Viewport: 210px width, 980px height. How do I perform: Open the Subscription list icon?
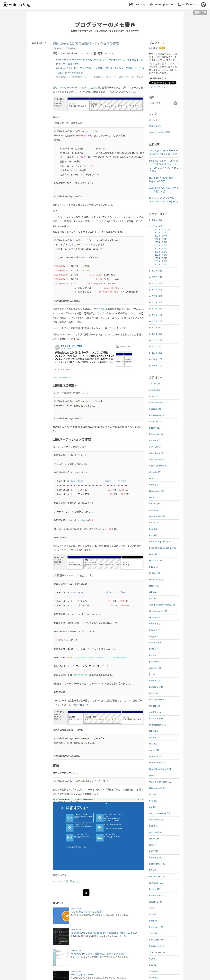pos(152,5)
